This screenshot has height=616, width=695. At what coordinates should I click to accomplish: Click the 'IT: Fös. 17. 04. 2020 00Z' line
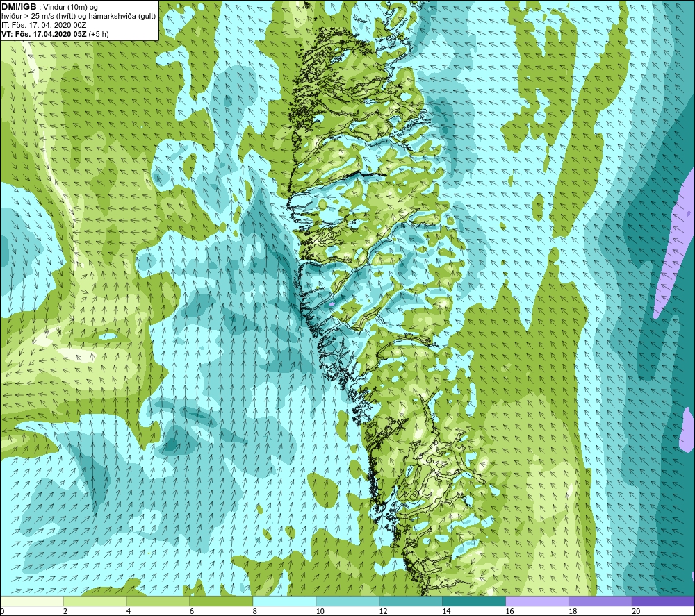43,25
